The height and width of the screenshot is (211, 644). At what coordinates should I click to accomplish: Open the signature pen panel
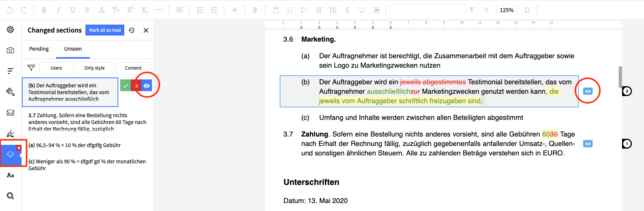click(x=11, y=133)
